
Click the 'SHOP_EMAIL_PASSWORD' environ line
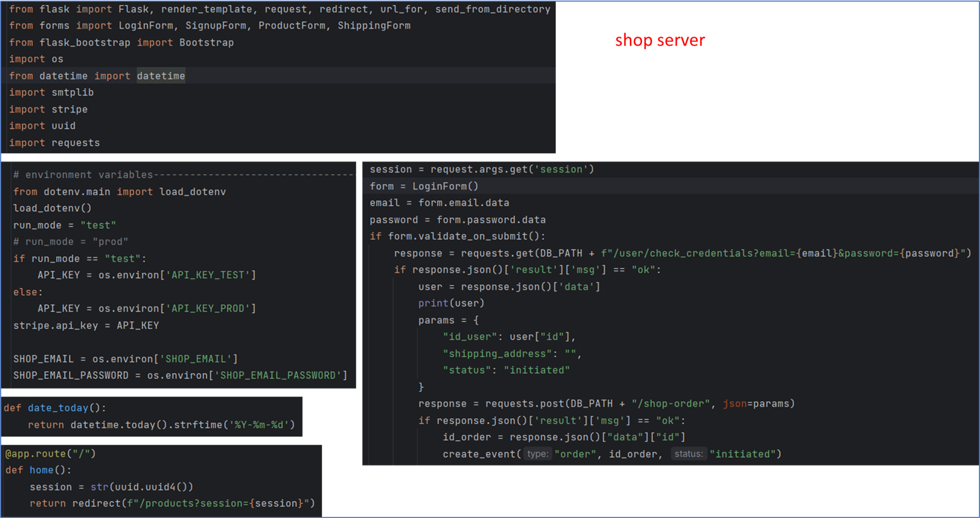point(180,376)
